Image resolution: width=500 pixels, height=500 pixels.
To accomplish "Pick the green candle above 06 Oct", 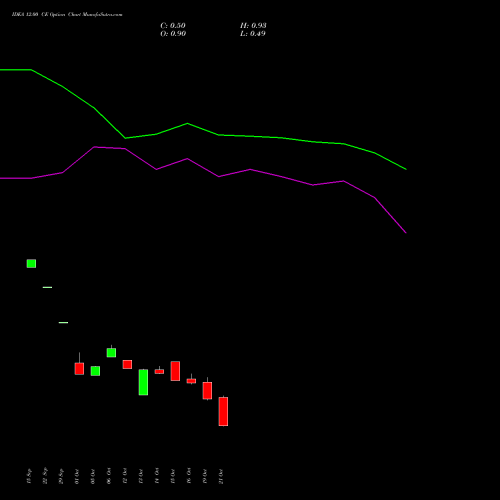I will coord(111,352).
